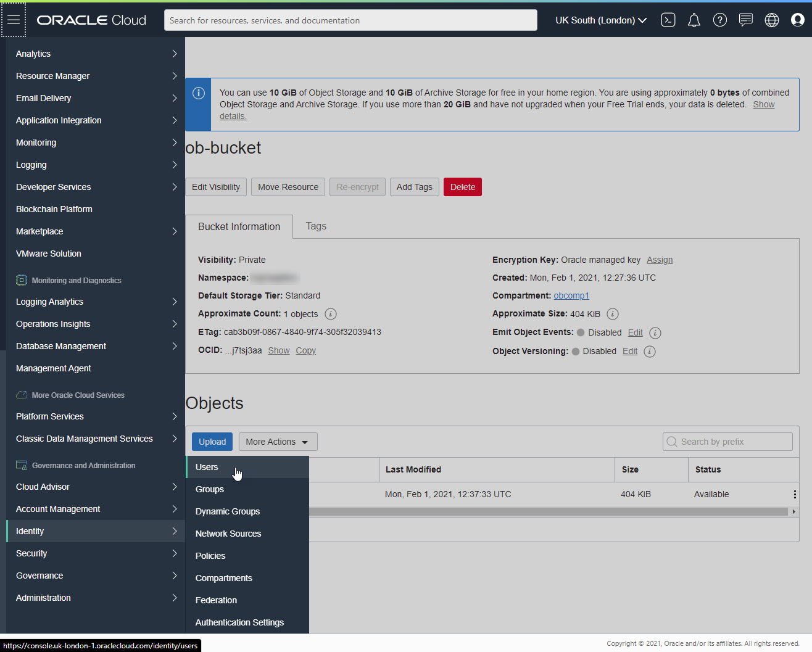Viewport: 812px width, 652px height.
Task: Open the language globe icon
Action: point(772,20)
